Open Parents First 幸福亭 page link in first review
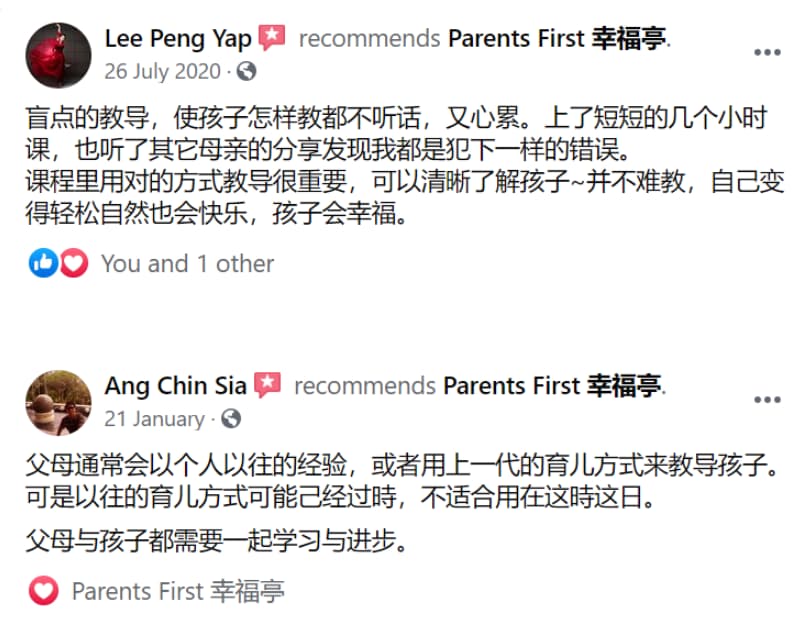Image resolution: width=810 pixels, height=621 pixels. [x=557, y=39]
